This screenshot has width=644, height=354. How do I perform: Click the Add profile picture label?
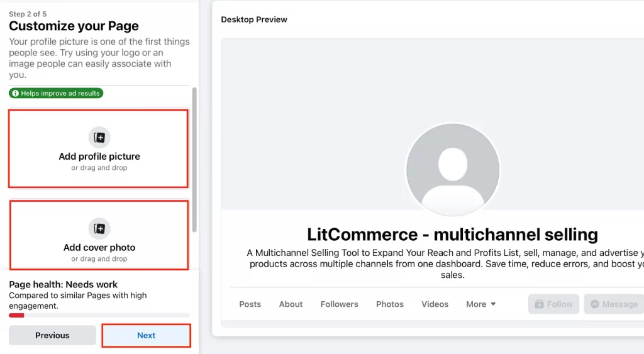99,157
